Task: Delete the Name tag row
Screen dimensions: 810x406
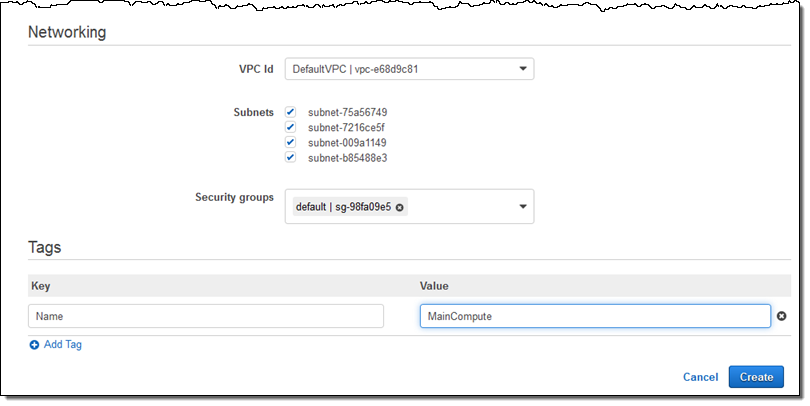Action: 782,316
